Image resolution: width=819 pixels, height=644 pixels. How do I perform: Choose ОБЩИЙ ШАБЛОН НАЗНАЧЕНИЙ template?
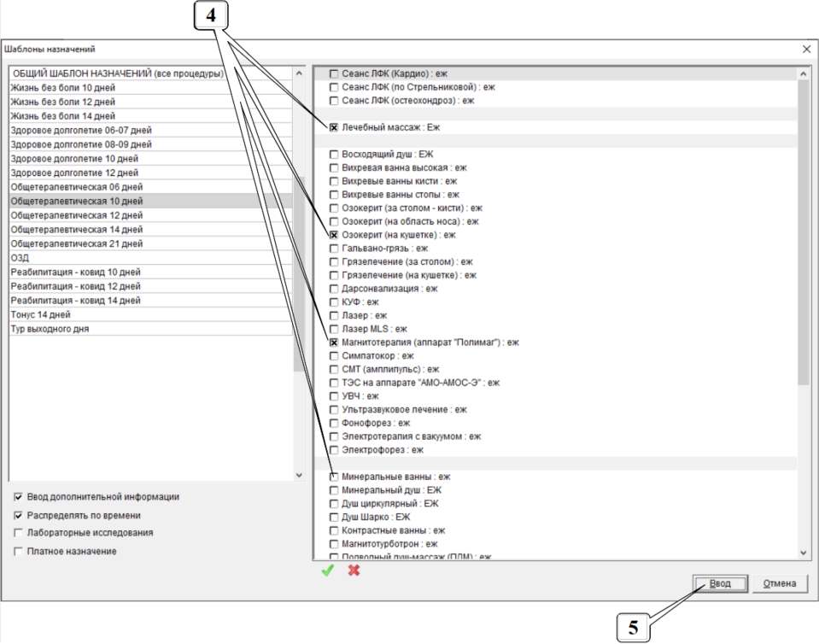tap(116, 73)
